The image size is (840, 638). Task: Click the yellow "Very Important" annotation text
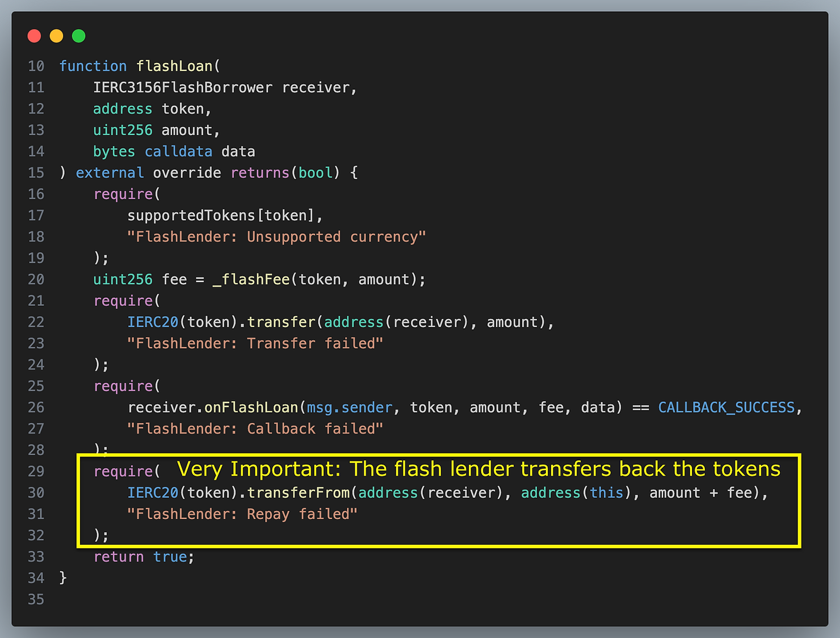(x=478, y=469)
